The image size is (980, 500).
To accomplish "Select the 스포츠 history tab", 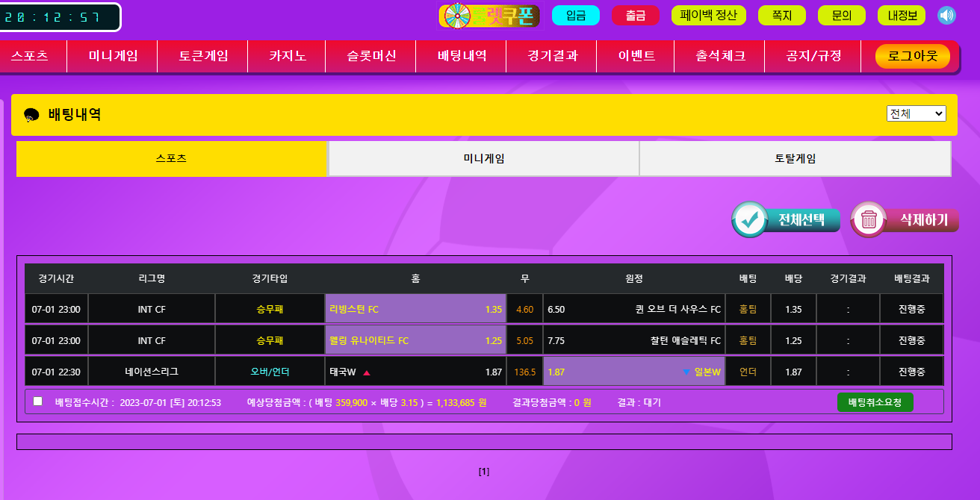I will tap(171, 159).
